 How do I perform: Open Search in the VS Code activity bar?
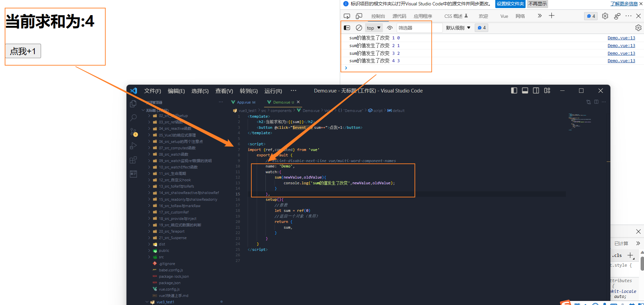[x=133, y=118]
